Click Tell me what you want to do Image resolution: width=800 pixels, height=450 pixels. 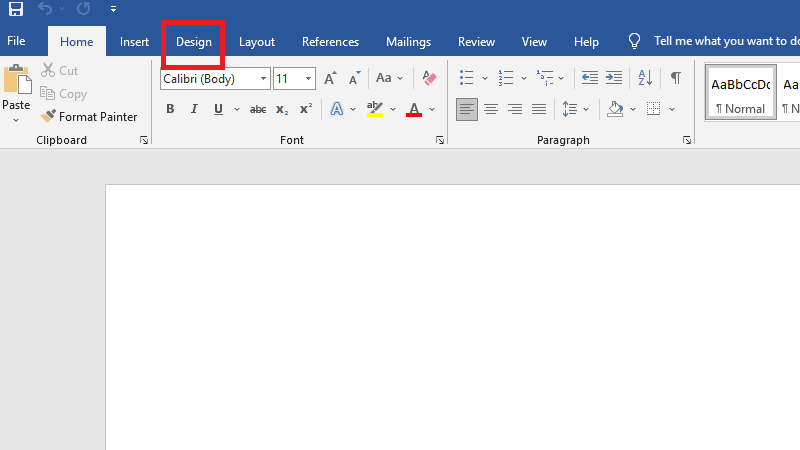(x=725, y=42)
